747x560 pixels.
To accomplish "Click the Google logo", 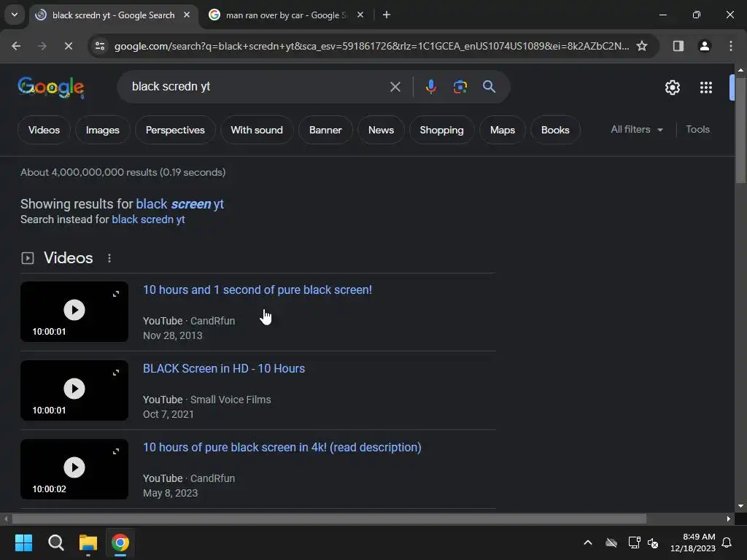I will tap(51, 87).
